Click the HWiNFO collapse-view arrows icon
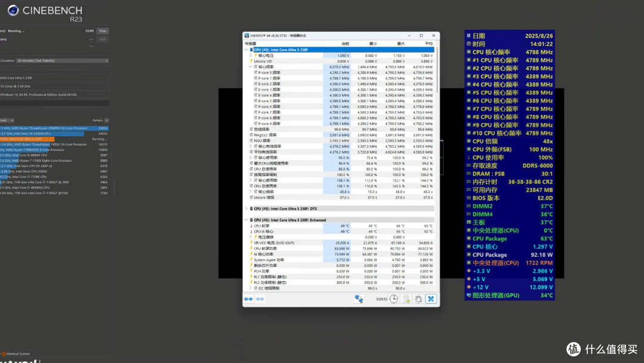 260,299
